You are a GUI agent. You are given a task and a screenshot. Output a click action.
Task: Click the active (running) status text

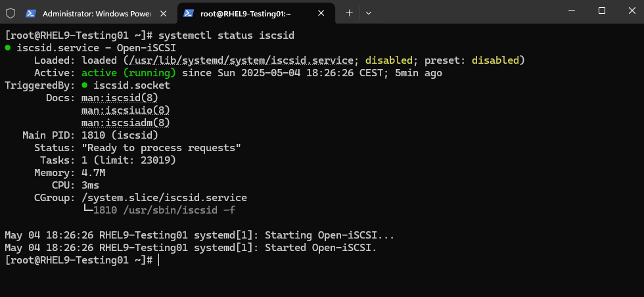coord(129,73)
